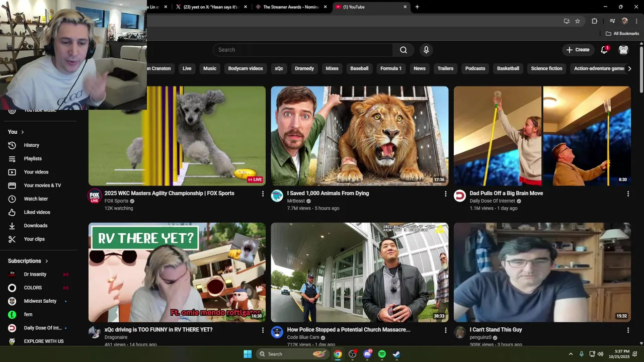Viewport: 644px width, 362px height.
Task: Click the Create button
Action: pyautogui.click(x=578, y=50)
